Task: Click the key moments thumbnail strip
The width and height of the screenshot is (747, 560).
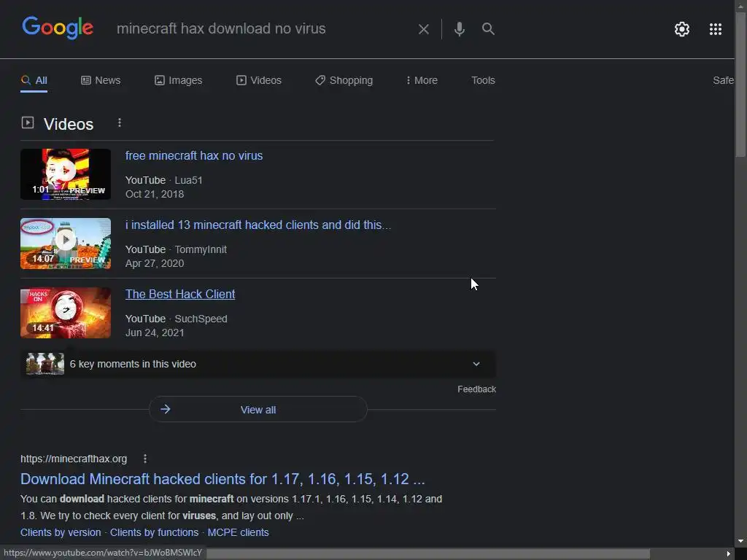Action: click(x=45, y=364)
